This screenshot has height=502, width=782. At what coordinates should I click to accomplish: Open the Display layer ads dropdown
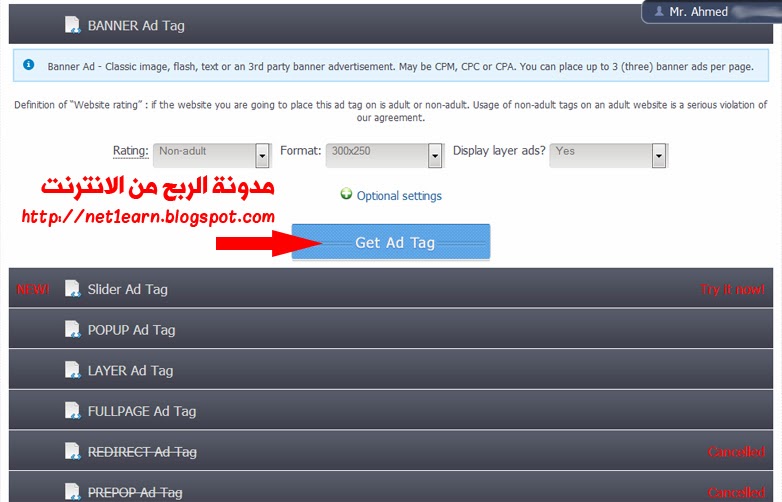pyautogui.click(x=608, y=155)
